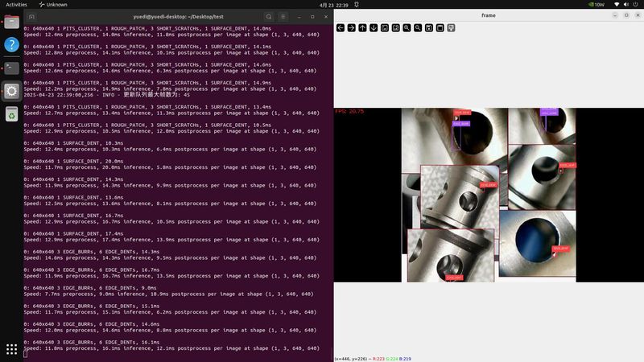The width and height of the screenshot is (644, 362).
Task: Click Activities in the top bar
Action: pyautogui.click(x=16, y=5)
